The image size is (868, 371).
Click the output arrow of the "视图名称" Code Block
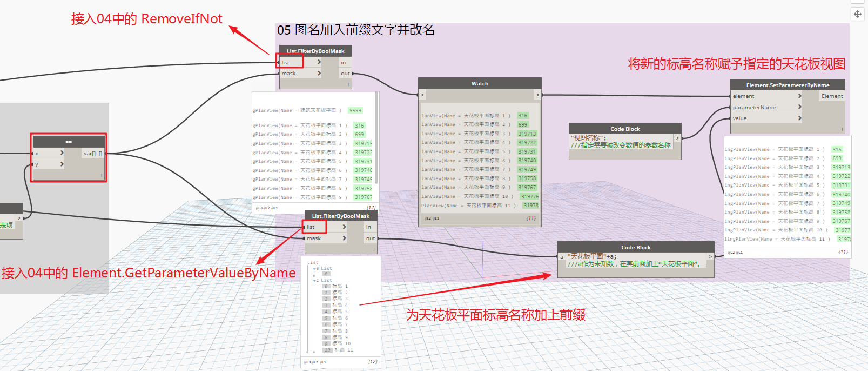(677, 138)
